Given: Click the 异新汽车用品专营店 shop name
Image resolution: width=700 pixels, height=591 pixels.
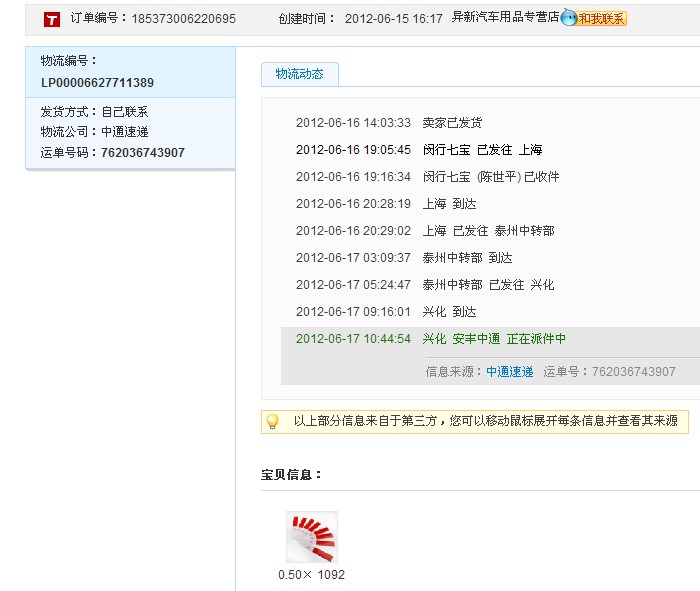Looking at the screenshot, I should [x=505, y=17].
